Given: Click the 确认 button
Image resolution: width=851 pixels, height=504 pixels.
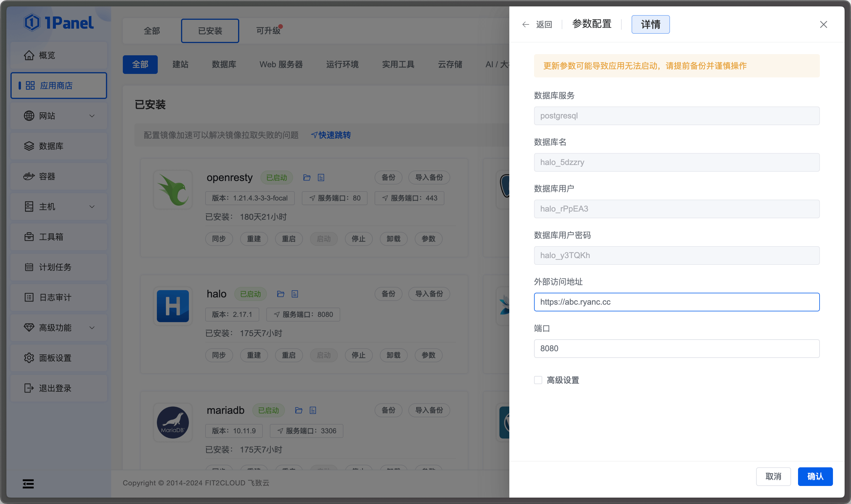Looking at the screenshot, I should tap(815, 476).
